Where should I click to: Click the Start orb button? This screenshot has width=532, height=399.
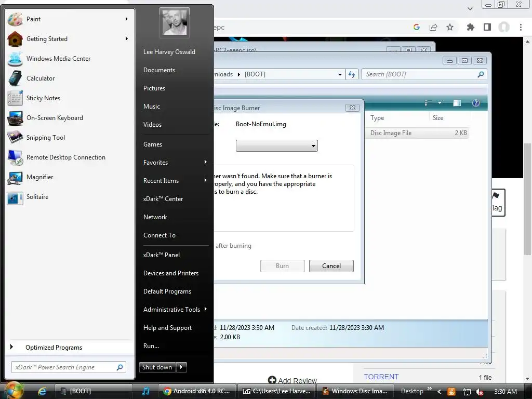coord(13,390)
